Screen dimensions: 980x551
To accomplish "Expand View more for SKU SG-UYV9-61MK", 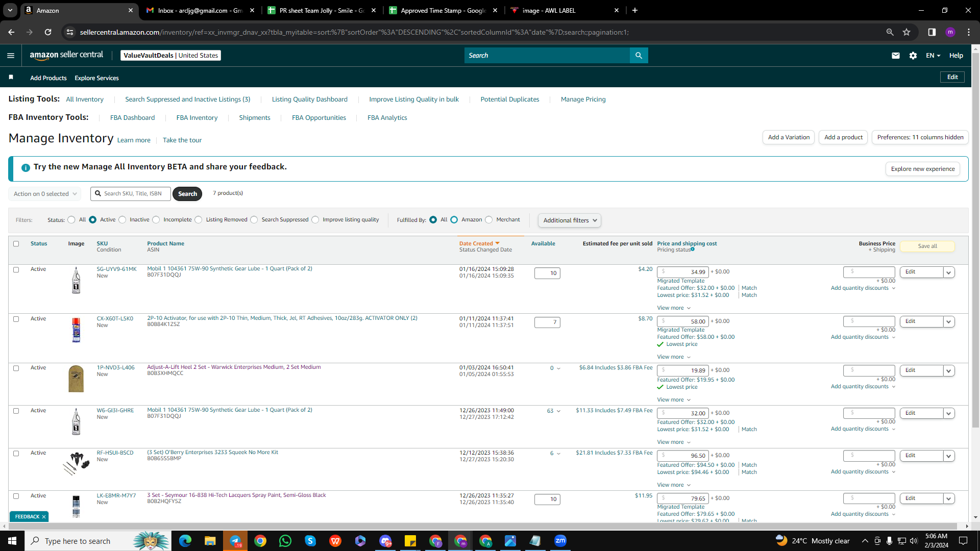I will click(674, 308).
